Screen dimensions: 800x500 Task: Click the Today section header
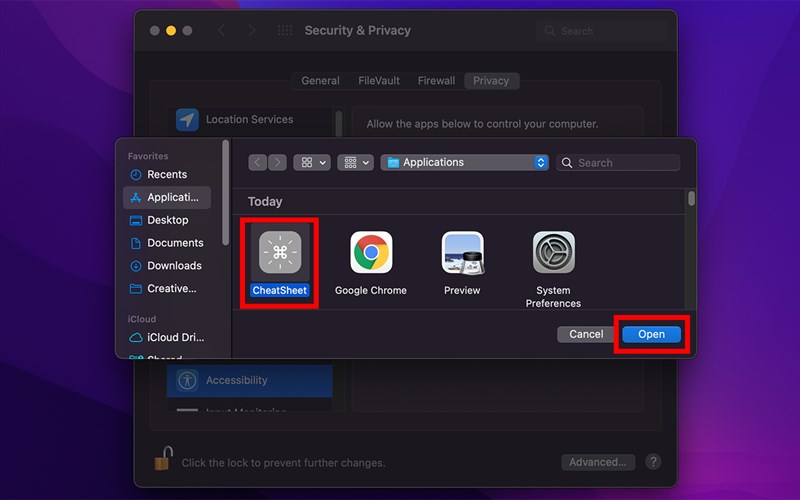[265, 202]
